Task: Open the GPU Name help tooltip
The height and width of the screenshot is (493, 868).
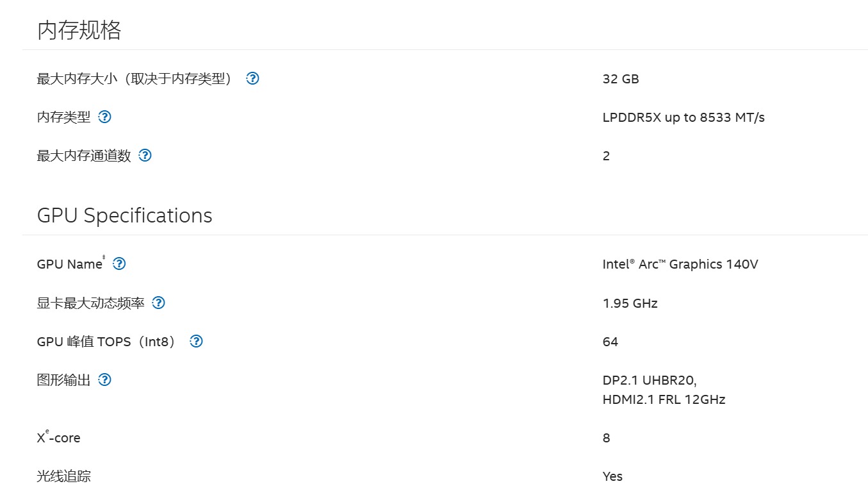Action: click(x=119, y=264)
